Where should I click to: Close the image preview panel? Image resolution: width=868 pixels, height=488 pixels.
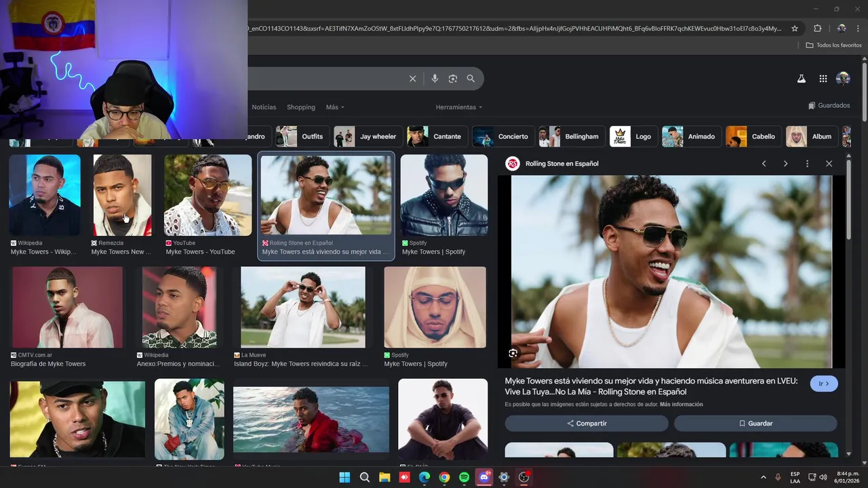coord(829,164)
